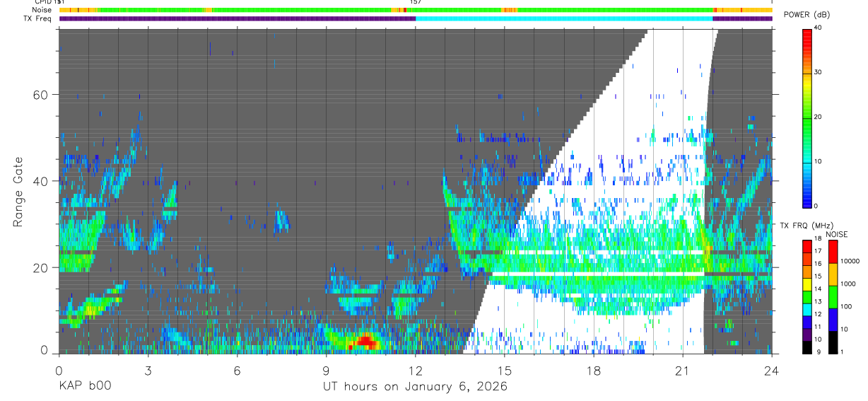Pick the green swatch in noise legend
The image size is (868, 401).
coord(833,297)
